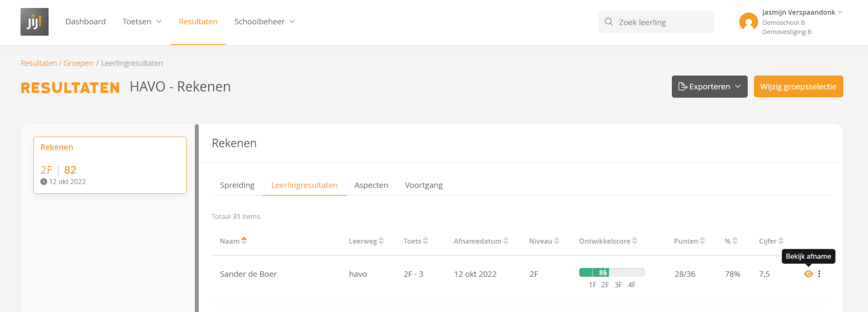
Task: Click the clock icon beside 12 okt 2022
Action: click(x=43, y=182)
